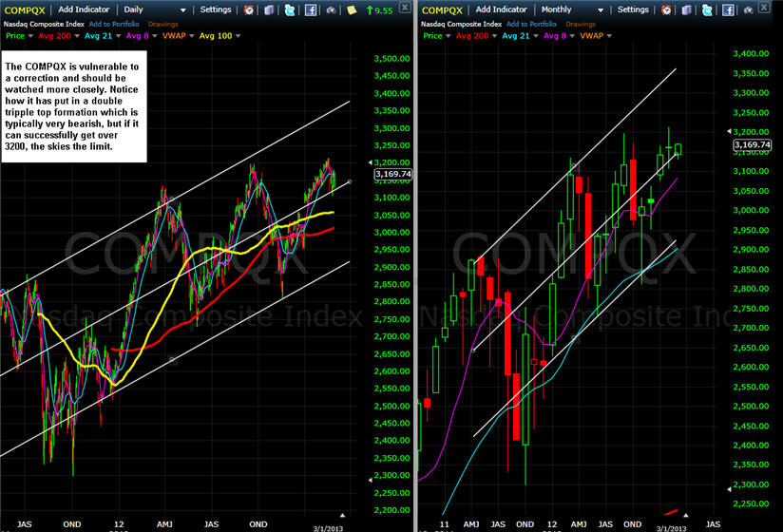Click the white triangle marker above Daily date axis
The height and width of the screenshot is (532, 783).
coord(342,515)
